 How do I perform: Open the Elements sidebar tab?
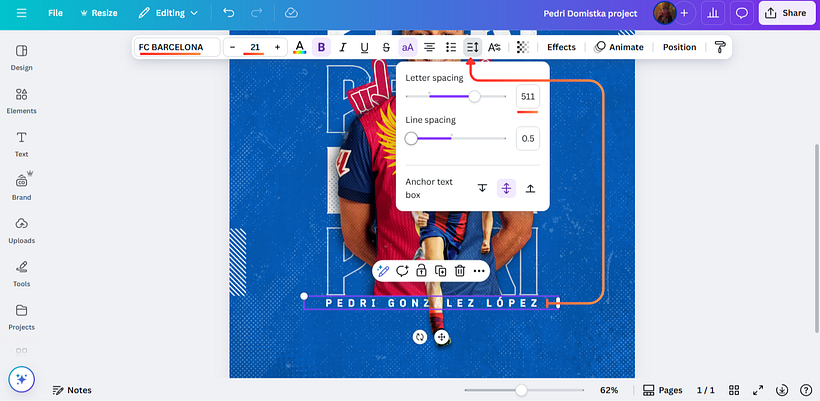pos(21,101)
